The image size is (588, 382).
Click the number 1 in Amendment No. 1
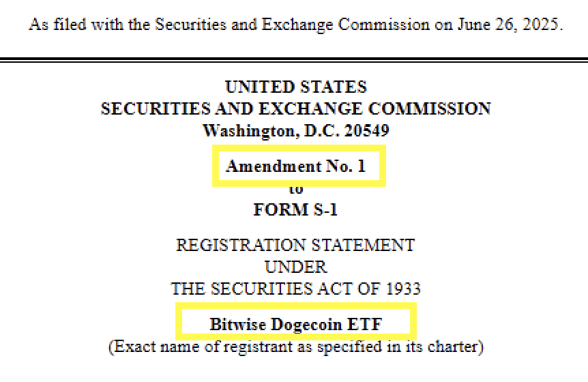[x=362, y=166]
